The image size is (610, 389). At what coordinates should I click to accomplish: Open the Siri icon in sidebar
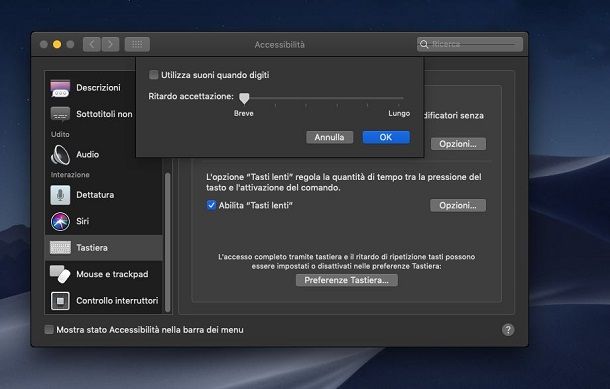coord(60,221)
